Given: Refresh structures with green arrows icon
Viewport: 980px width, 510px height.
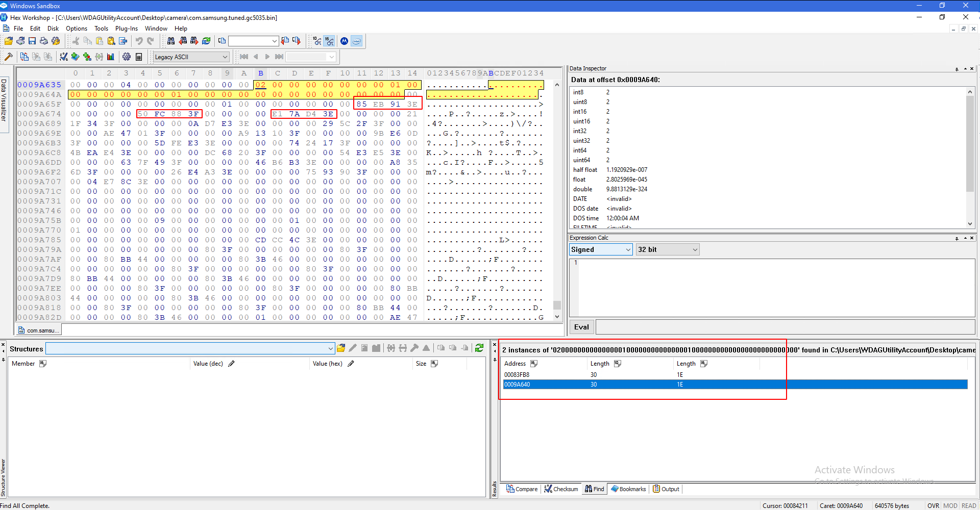Looking at the screenshot, I should pyautogui.click(x=479, y=348).
